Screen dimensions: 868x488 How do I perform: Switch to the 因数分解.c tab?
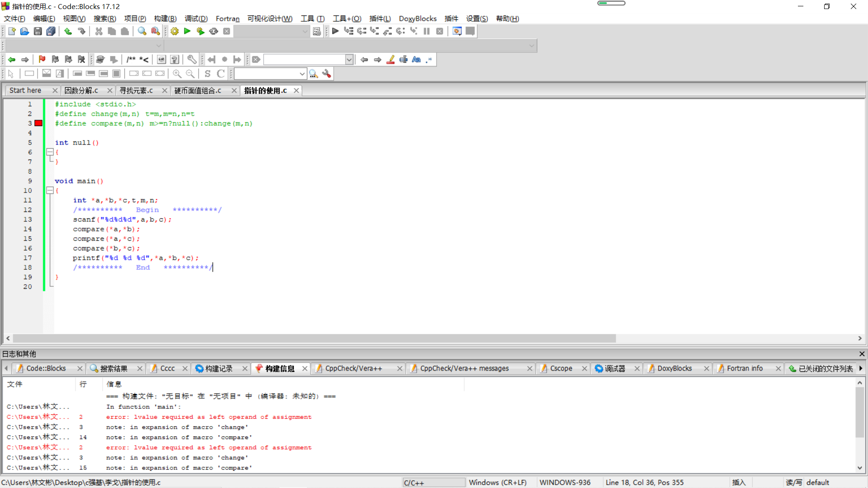tap(81, 90)
